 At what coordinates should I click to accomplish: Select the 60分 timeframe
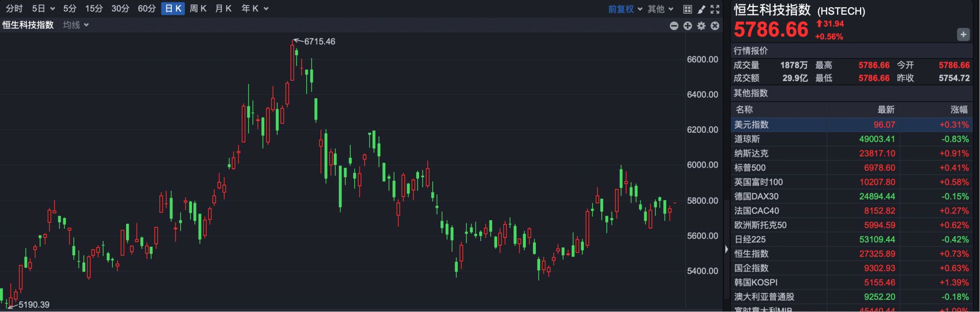[146, 9]
